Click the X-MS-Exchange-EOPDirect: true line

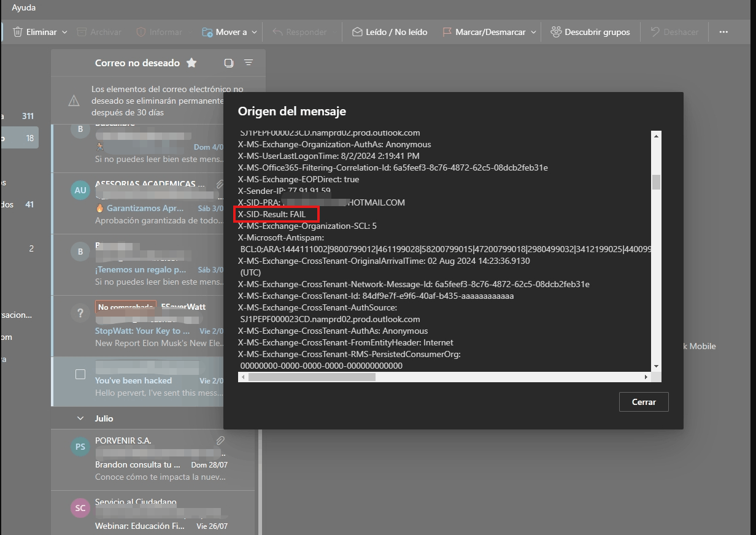tap(299, 179)
